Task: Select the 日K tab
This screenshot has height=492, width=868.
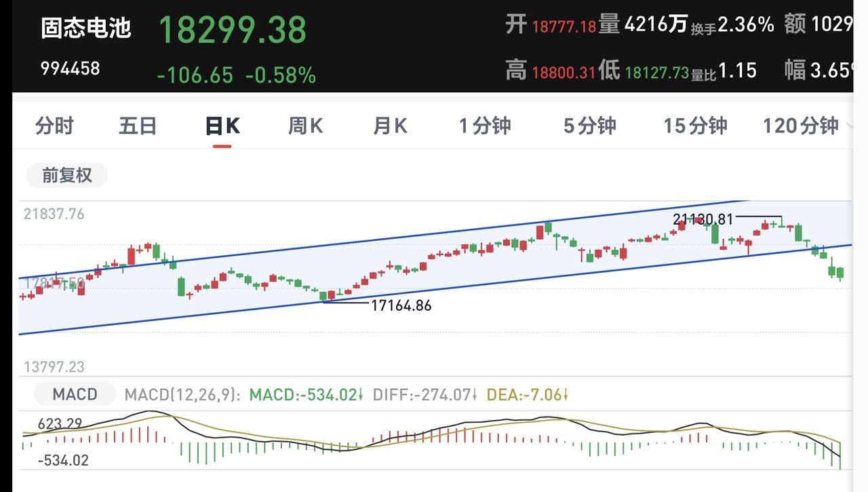Action: (222, 126)
